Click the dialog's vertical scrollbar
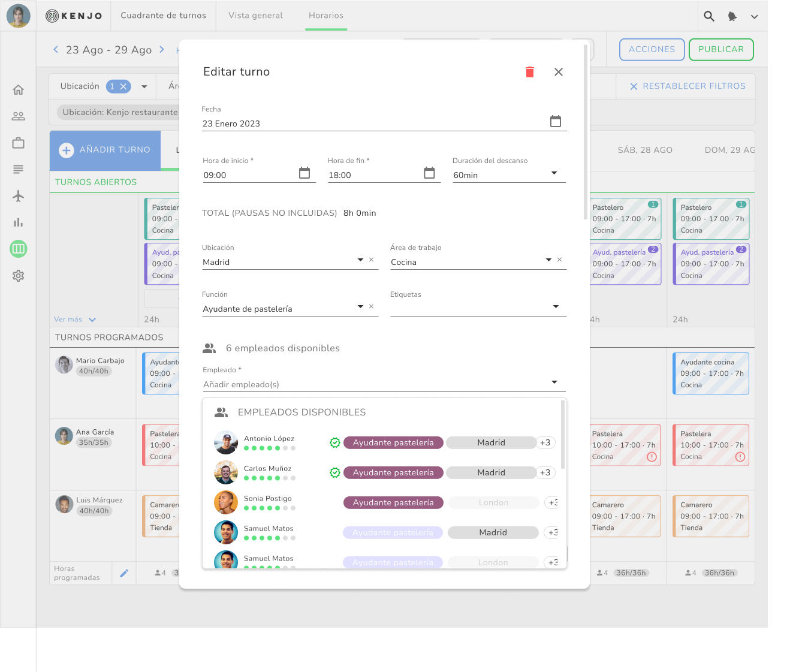 (x=586, y=132)
